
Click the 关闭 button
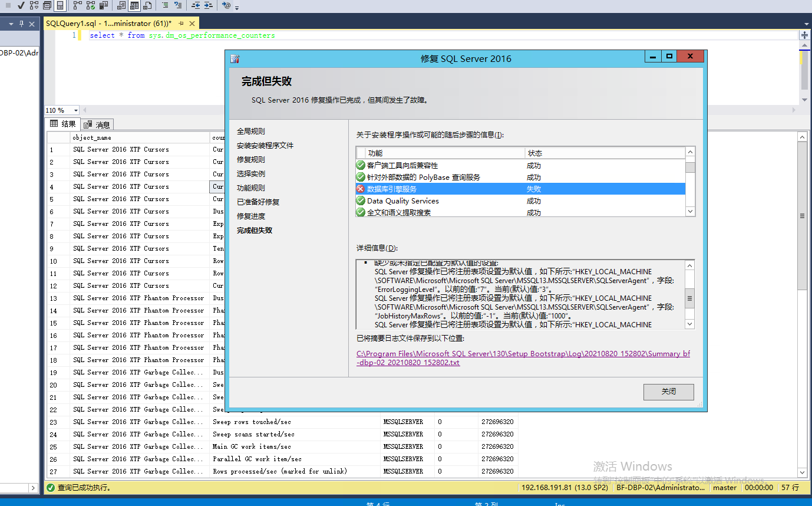pyautogui.click(x=669, y=392)
